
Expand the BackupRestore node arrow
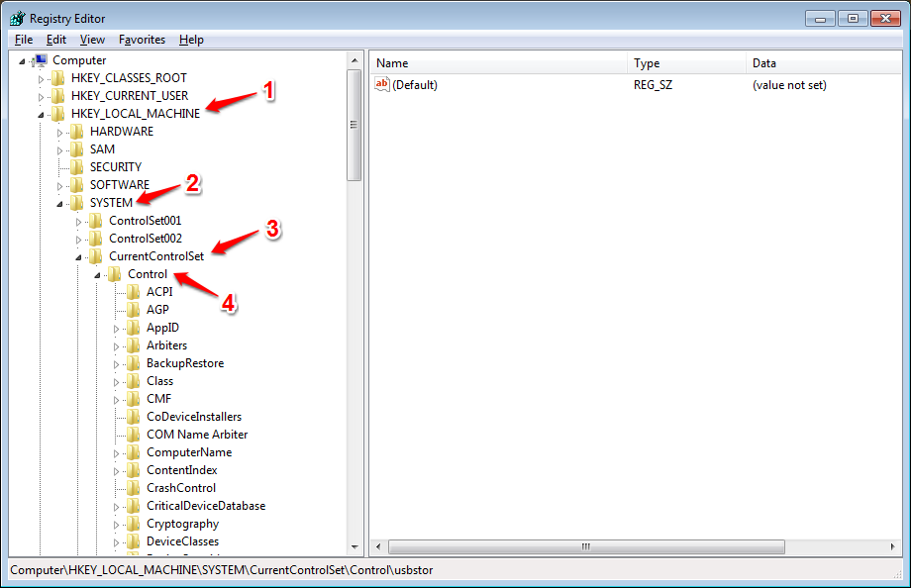116,365
